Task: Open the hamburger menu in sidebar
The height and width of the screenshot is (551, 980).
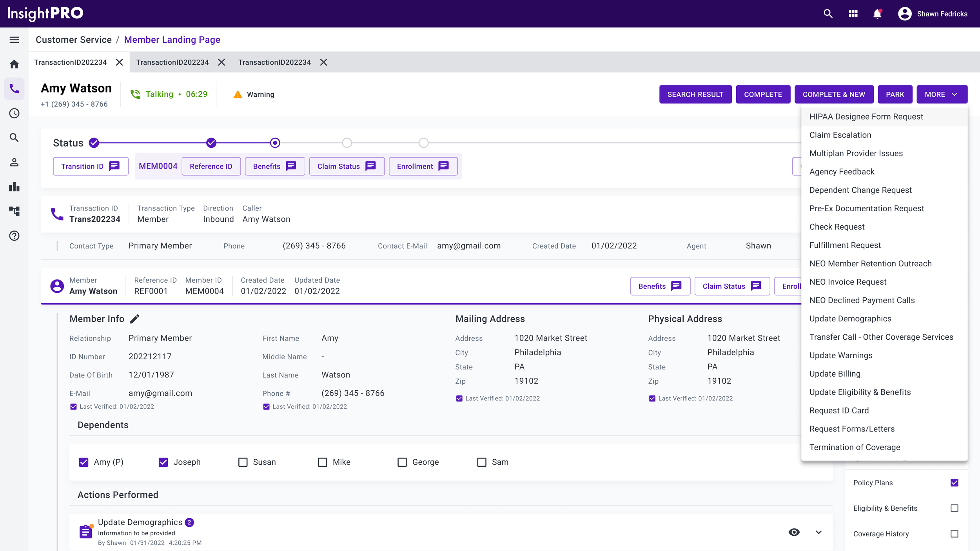Action: tap(14, 40)
